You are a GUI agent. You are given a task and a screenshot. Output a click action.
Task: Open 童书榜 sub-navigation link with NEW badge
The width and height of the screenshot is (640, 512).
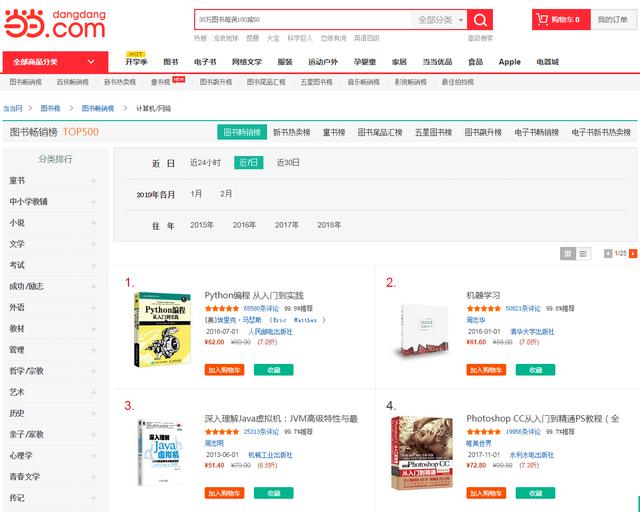[160, 82]
